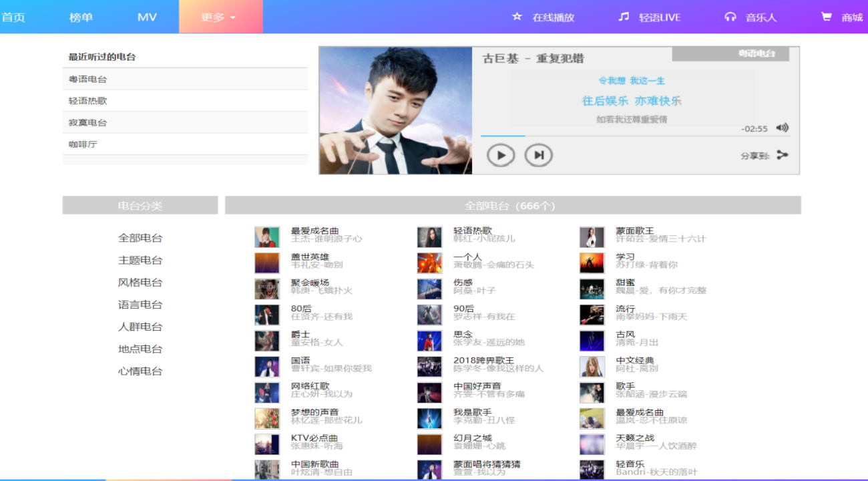
Task: Mute using the volume speaker icon
Action: [x=783, y=128]
